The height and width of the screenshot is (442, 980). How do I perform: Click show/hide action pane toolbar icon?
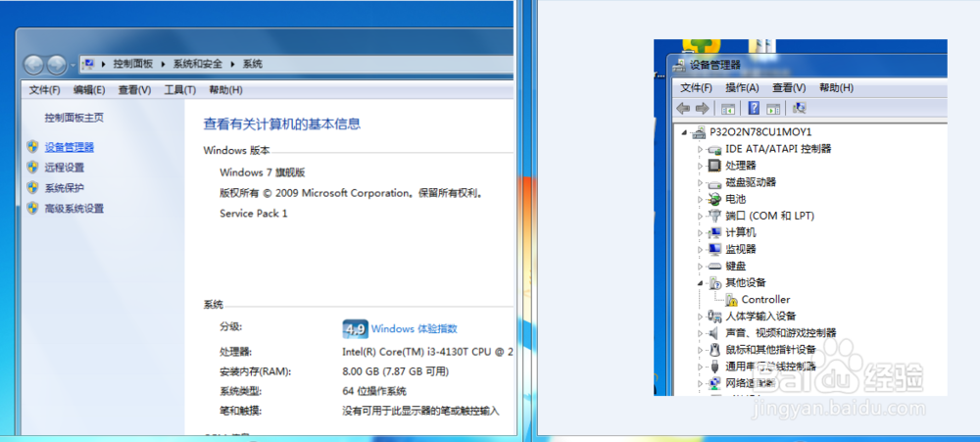pyautogui.click(x=773, y=109)
